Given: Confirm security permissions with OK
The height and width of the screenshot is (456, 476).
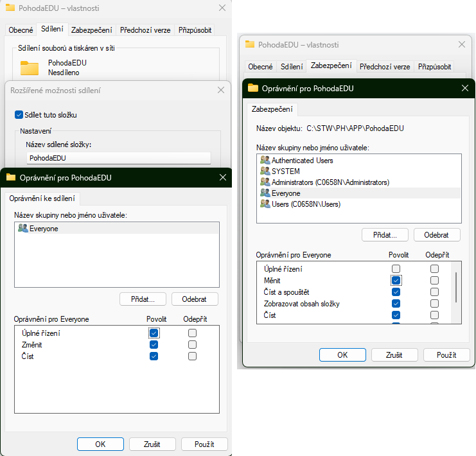Looking at the screenshot, I should click(x=342, y=355).
